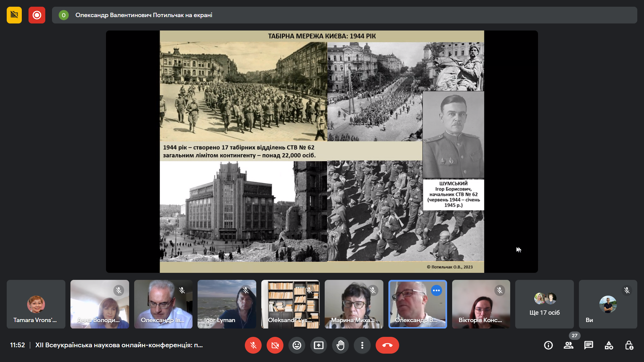Open the chat panel
Viewport: 644px width, 362px height.
pos(589,345)
